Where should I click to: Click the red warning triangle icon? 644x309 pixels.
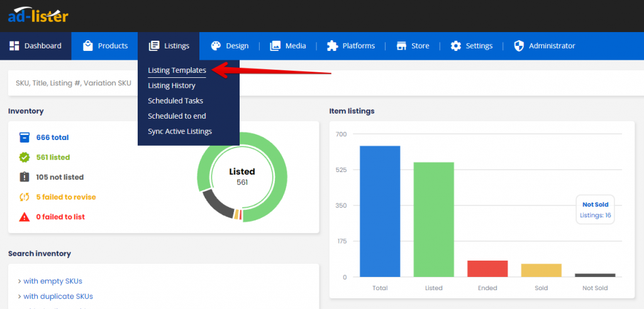pyautogui.click(x=25, y=217)
